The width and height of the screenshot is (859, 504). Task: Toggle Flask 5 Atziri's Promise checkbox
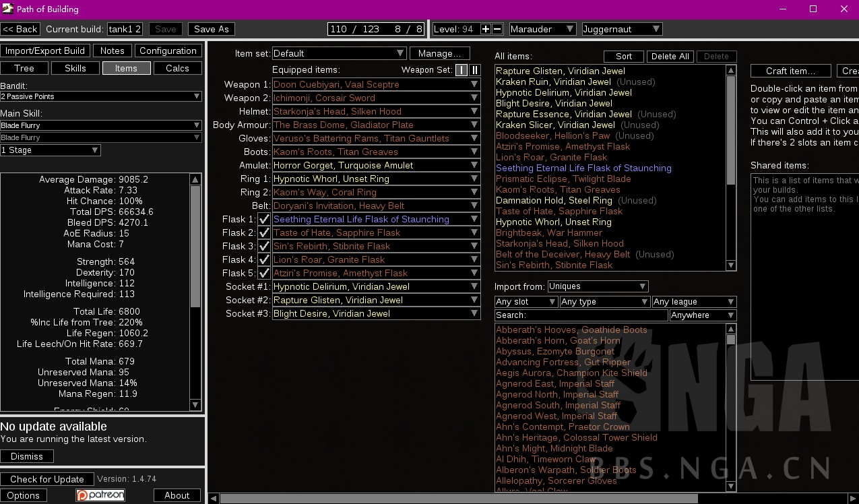[x=264, y=273]
